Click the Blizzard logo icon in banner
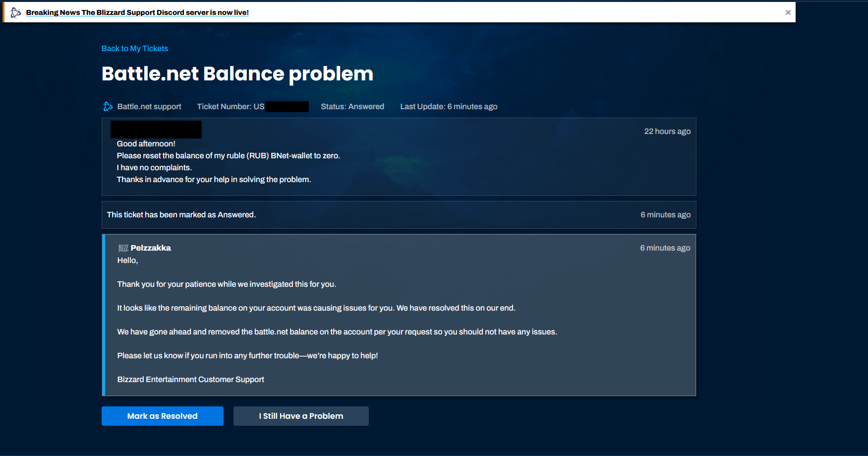Image resolution: width=868 pixels, height=456 pixels. [16, 12]
